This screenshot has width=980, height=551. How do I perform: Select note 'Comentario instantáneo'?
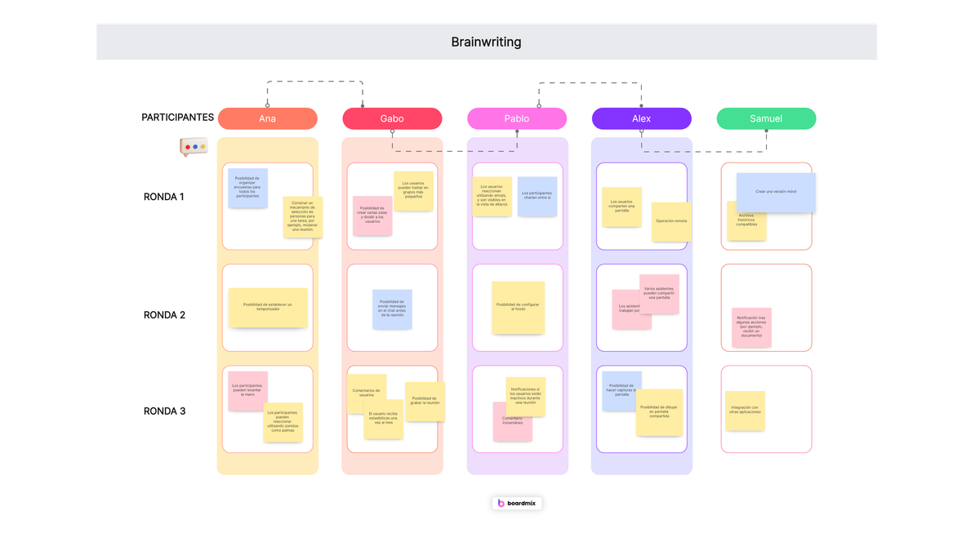[512, 422]
